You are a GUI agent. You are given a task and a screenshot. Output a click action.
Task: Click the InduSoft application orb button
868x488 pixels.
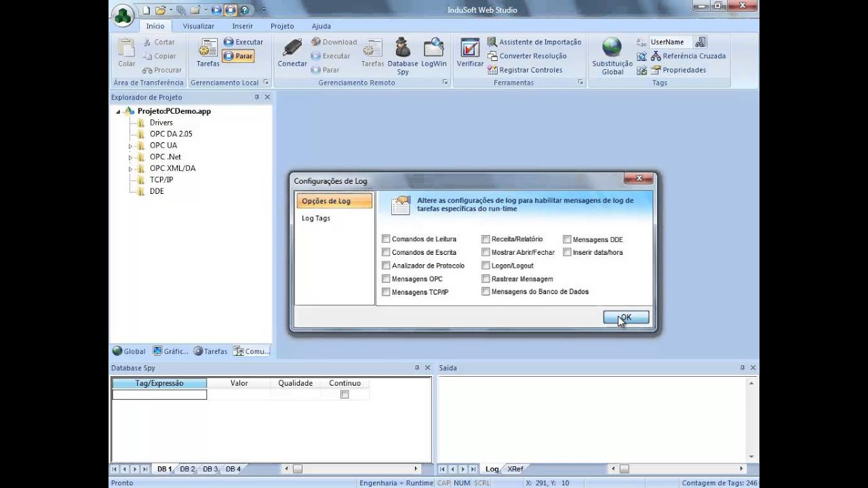point(123,16)
